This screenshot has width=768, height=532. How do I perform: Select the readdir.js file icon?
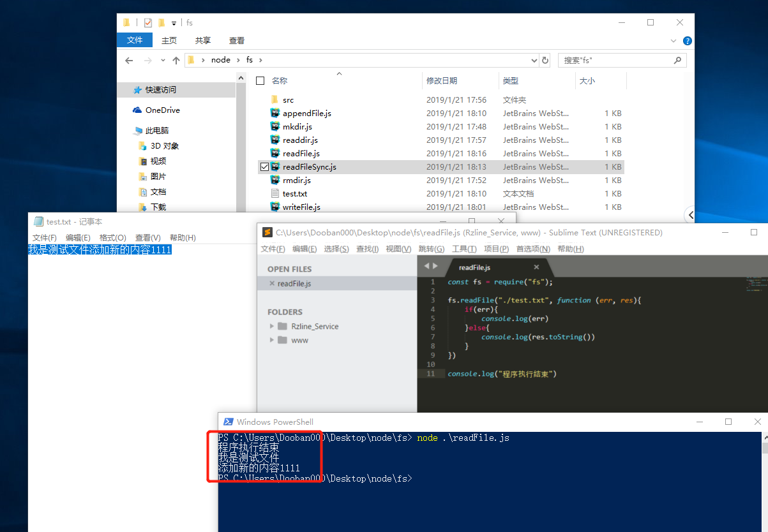tap(275, 140)
